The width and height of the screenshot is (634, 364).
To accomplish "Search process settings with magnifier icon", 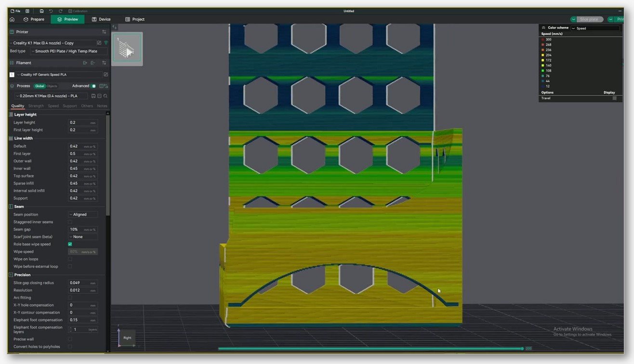I will (105, 96).
